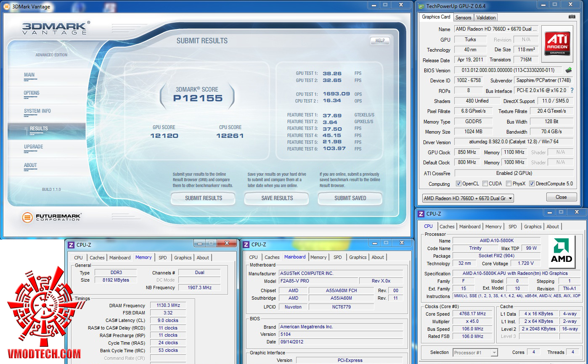Click the SUBMIT RESULTS button
Viewport: 588px width, 364px height.
point(204,198)
